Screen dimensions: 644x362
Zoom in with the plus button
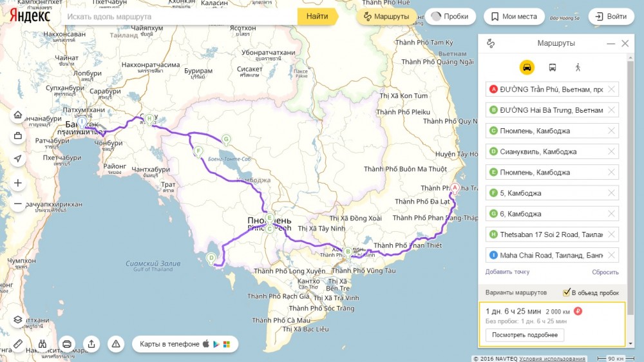pos(17,183)
